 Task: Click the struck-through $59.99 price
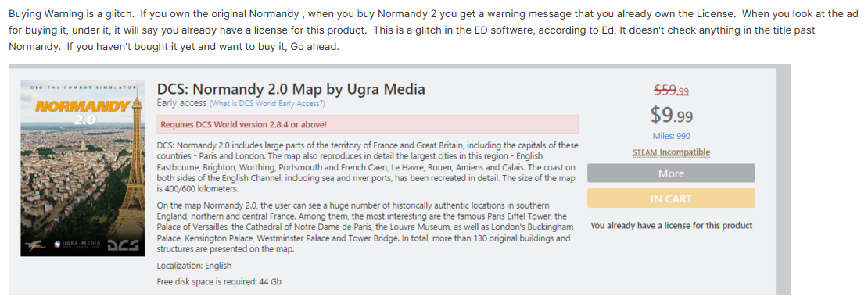672,90
